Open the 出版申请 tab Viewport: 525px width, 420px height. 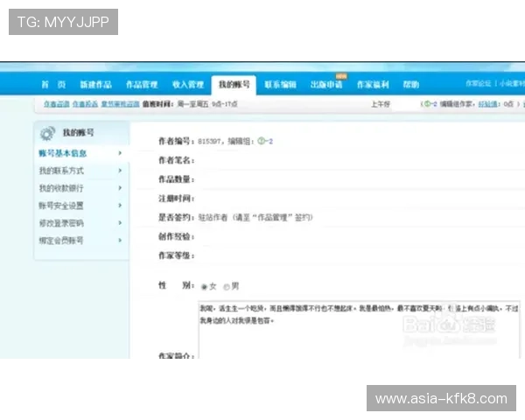[326, 84]
